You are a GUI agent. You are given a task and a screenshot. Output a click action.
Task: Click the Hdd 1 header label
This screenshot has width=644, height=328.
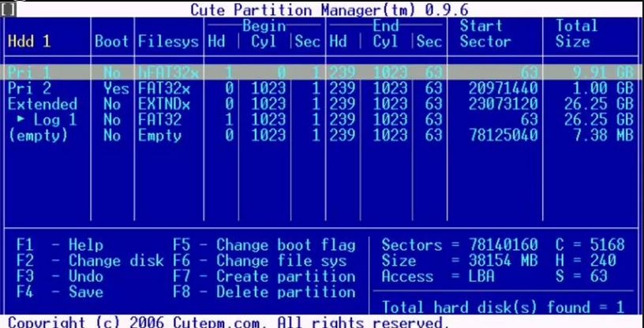28,41
